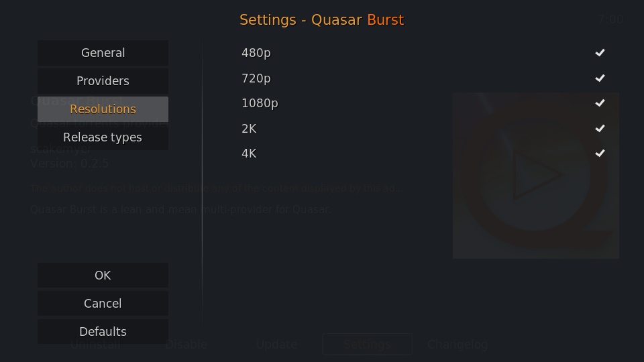Open the General settings category

103,53
